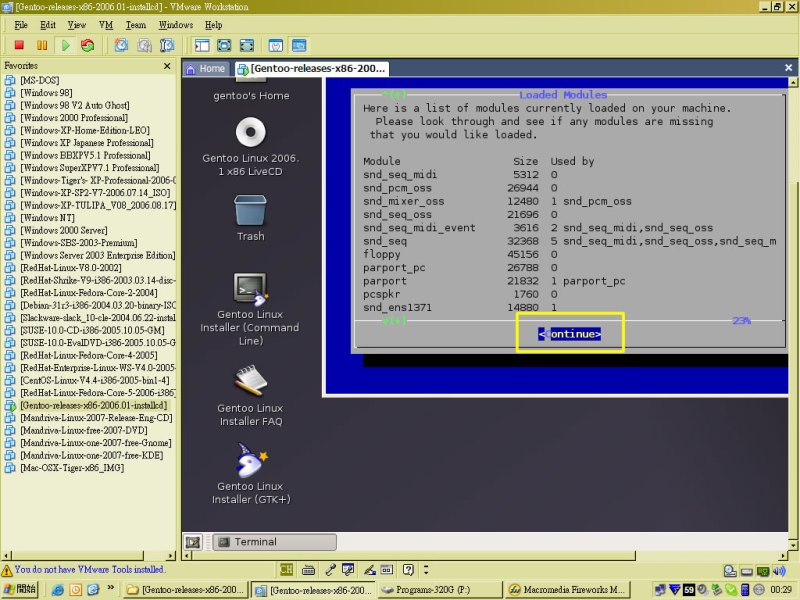800x600 pixels.
Task: Select [Windows-SBS-2003-Premium] in Favorites
Action: click(x=79, y=243)
